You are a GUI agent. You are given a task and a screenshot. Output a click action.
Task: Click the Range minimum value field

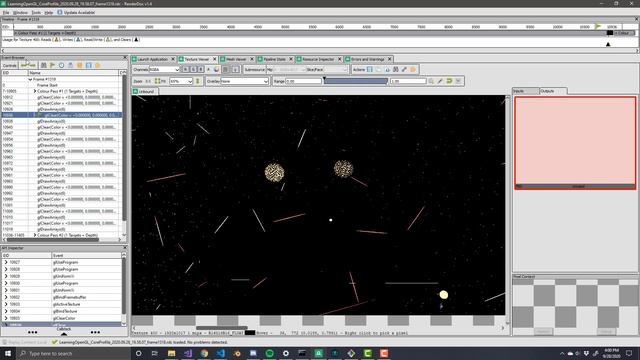304,81
